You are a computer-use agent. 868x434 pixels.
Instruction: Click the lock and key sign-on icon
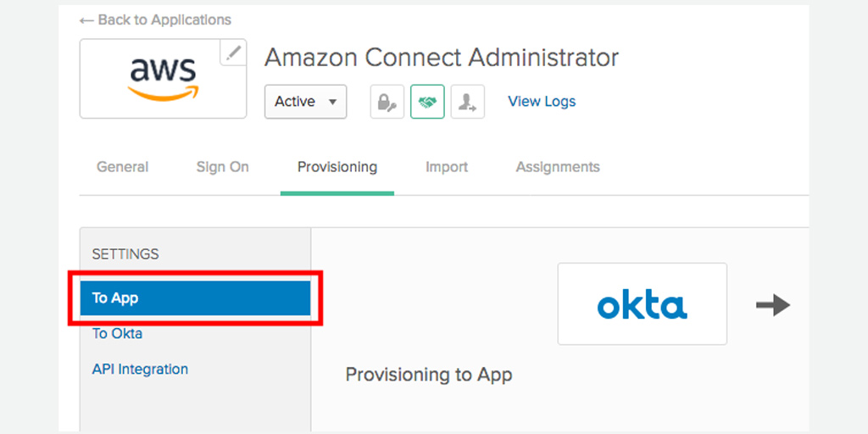point(387,102)
